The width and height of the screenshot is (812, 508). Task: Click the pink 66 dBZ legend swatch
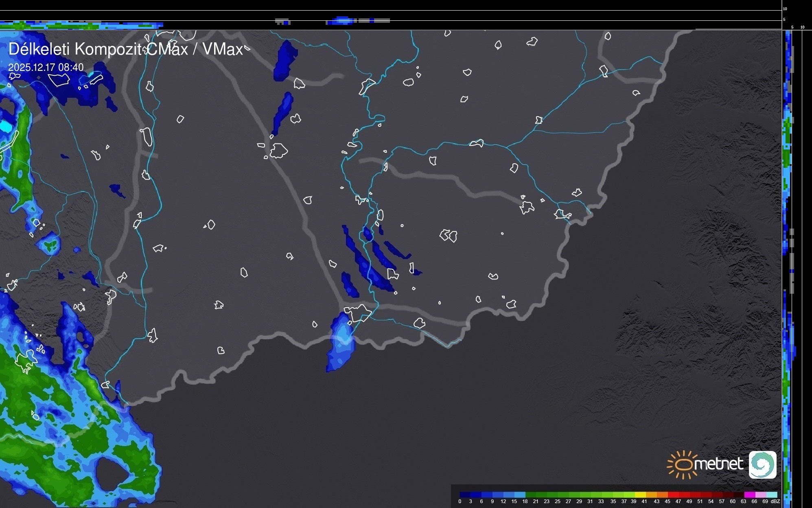pos(761,495)
